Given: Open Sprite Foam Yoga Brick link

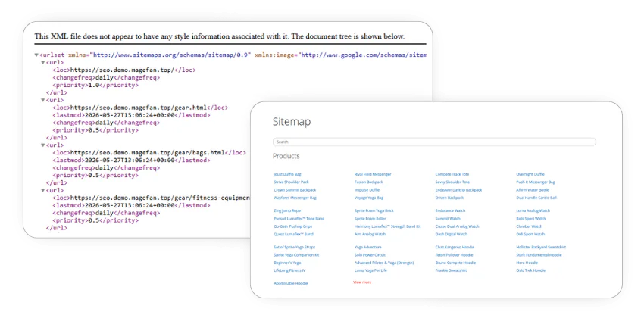Looking at the screenshot, I should [374, 211].
